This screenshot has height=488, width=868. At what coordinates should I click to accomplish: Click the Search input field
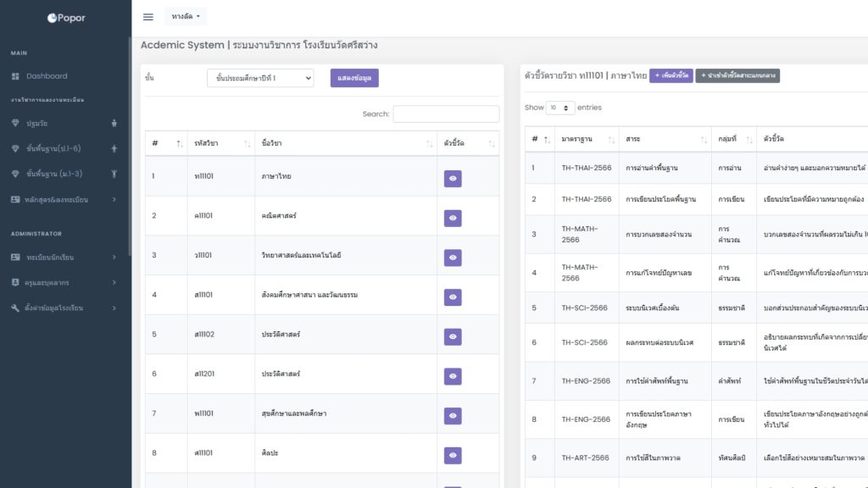pyautogui.click(x=446, y=114)
